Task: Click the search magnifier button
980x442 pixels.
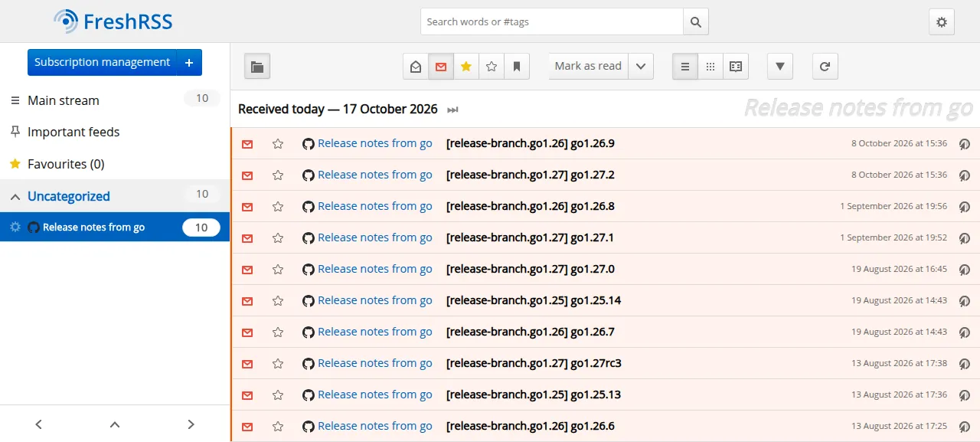Action: [x=696, y=21]
